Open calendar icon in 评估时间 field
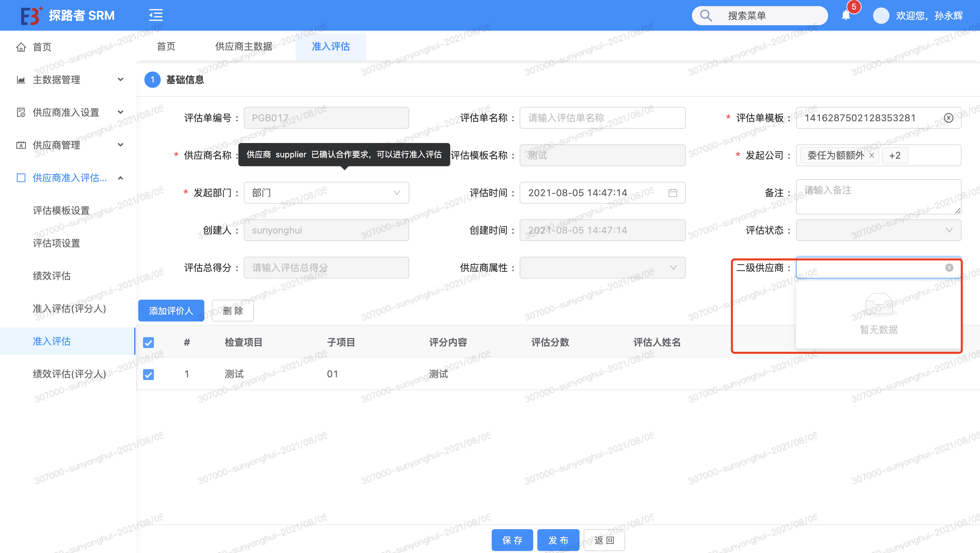980x553 pixels. [x=672, y=193]
